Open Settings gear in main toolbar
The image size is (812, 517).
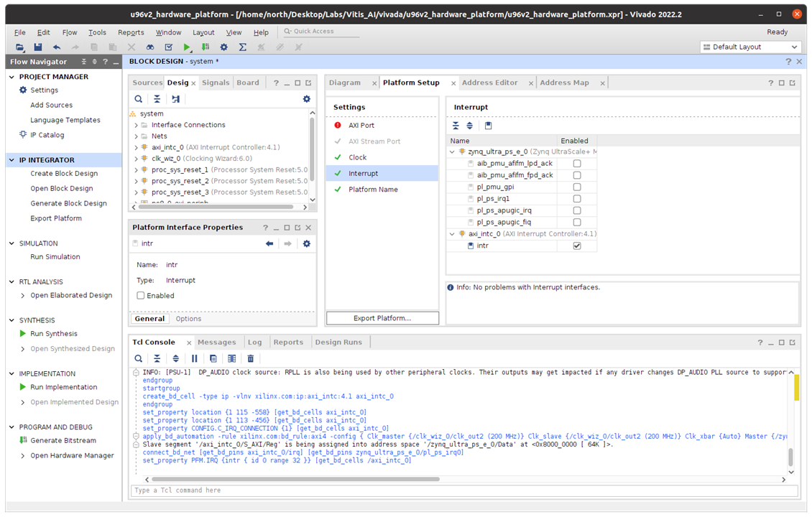[x=223, y=47]
